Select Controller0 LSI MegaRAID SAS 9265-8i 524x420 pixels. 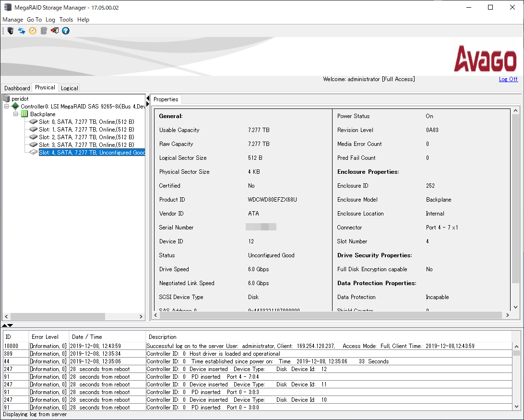pos(83,107)
